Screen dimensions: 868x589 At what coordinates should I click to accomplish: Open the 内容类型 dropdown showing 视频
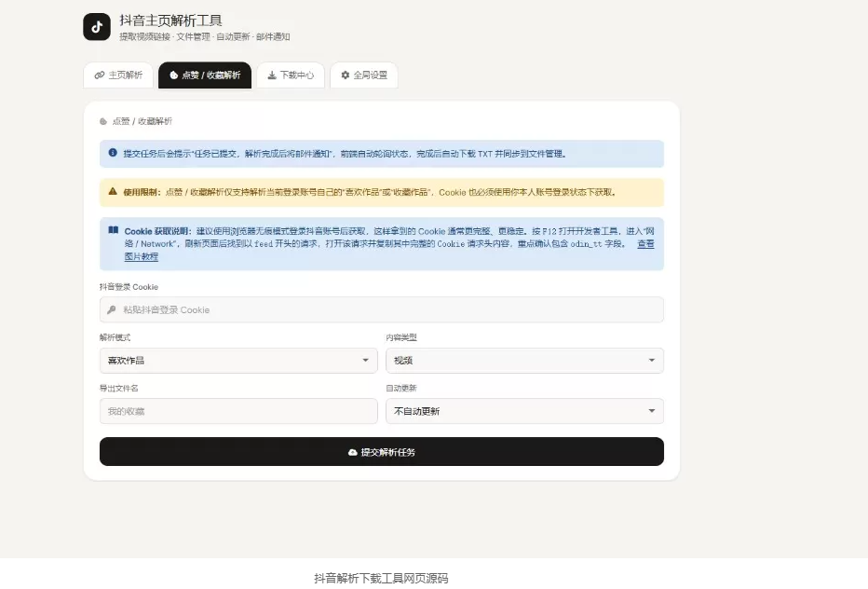click(x=524, y=361)
